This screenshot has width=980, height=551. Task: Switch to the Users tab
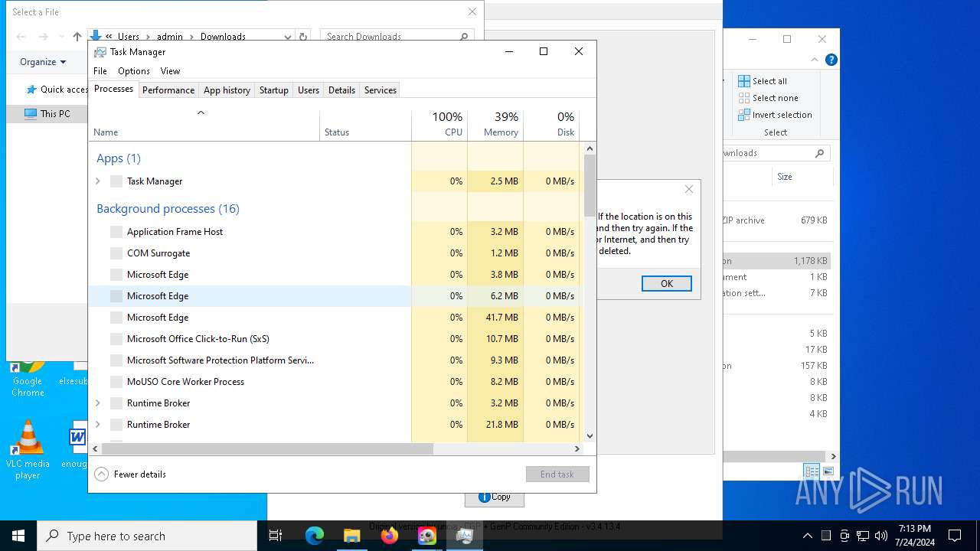coord(309,90)
